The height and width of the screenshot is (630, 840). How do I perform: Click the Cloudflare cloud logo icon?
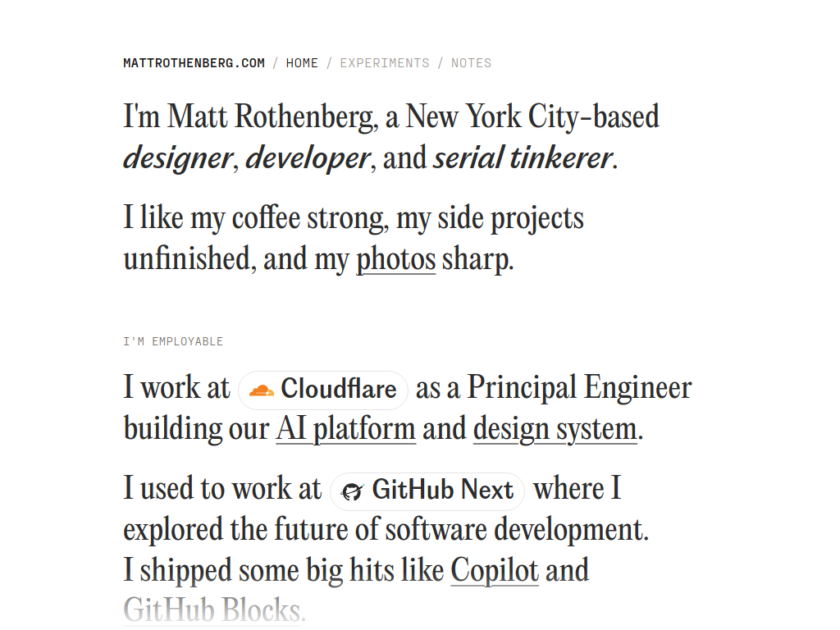(262, 390)
